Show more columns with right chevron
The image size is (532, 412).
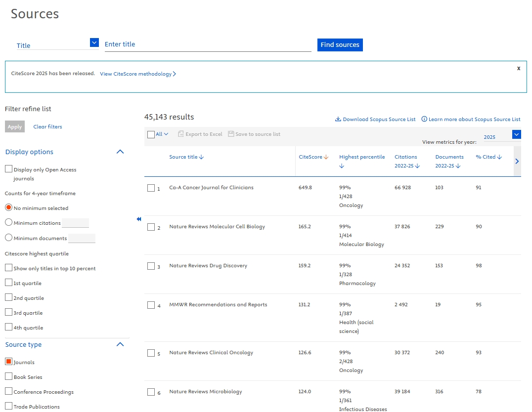tap(517, 162)
